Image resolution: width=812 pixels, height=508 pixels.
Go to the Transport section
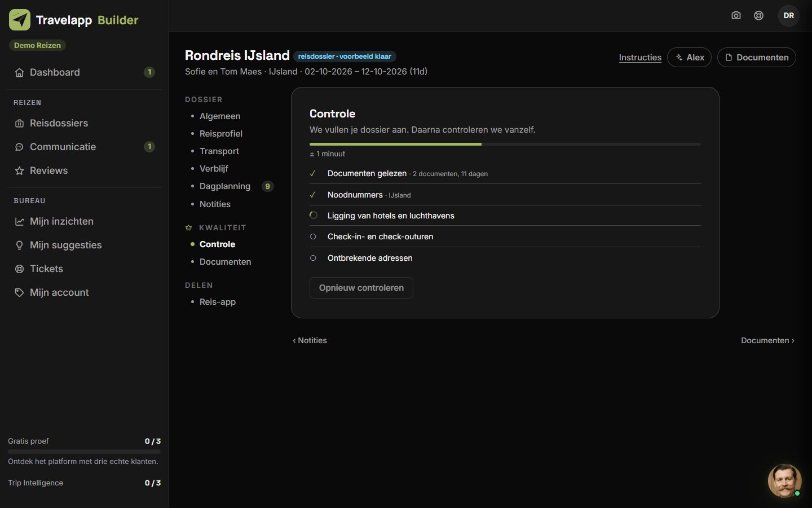[x=219, y=151]
